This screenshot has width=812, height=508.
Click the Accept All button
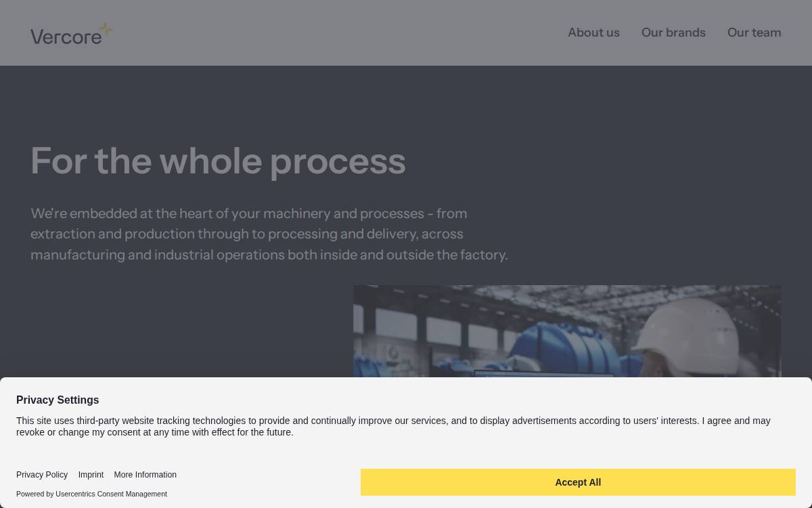point(578,482)
